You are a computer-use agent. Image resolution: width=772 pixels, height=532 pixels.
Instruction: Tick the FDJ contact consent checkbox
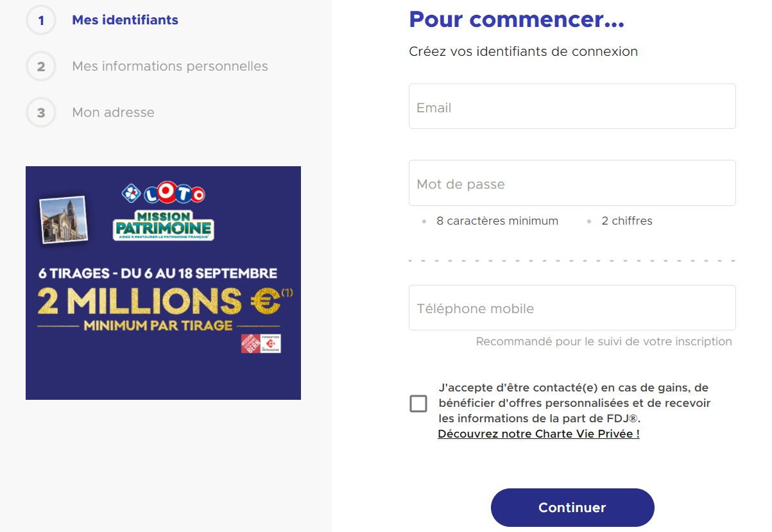(418, 404)
